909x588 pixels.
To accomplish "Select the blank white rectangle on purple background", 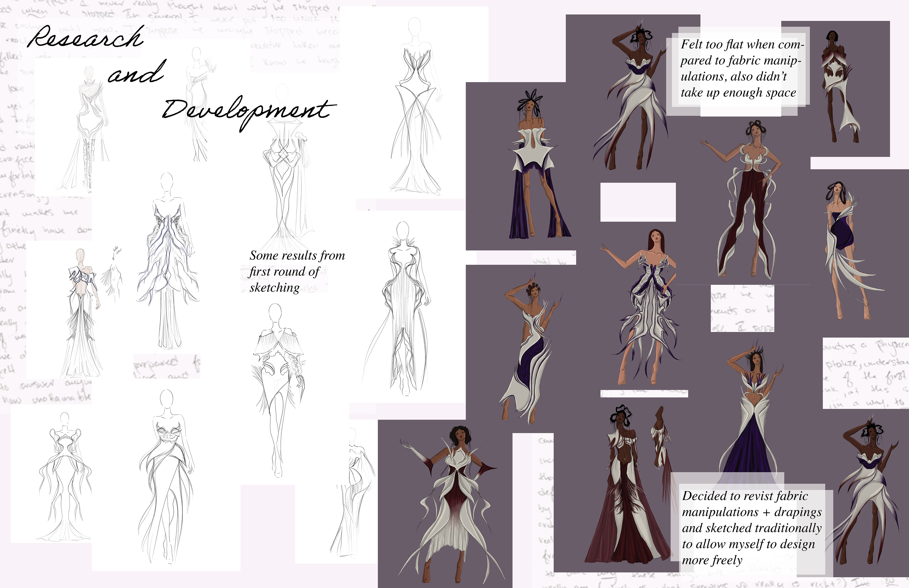I will point(638,202).
